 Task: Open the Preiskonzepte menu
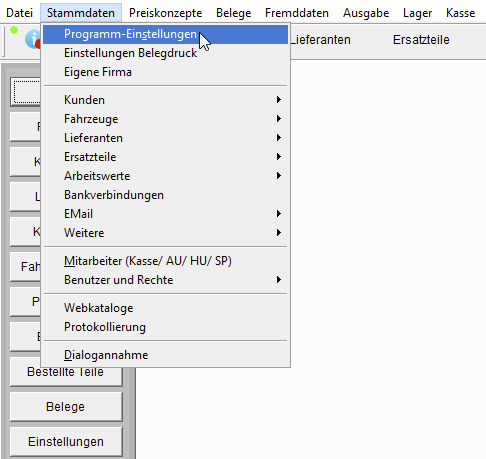(165, 13)
